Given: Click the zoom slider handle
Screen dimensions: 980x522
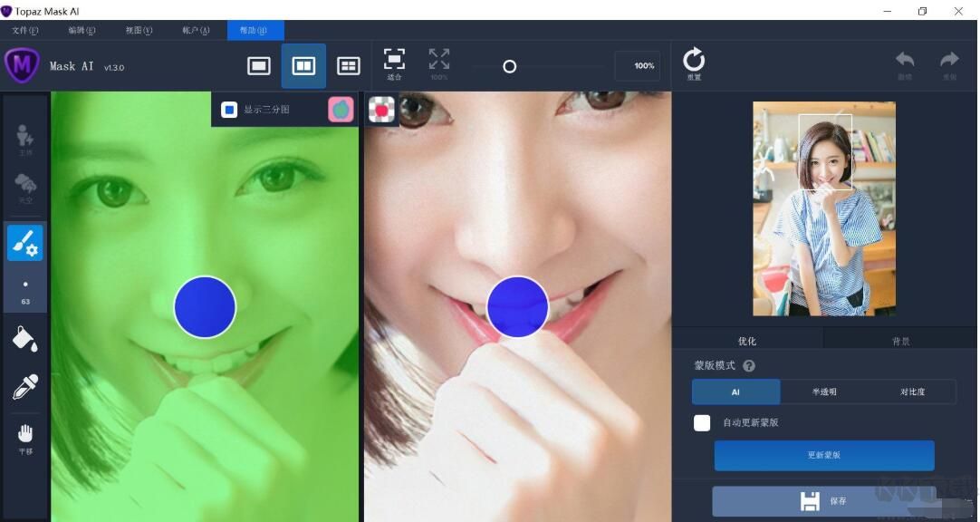Looking at the screenshot, I should [509, 66].
